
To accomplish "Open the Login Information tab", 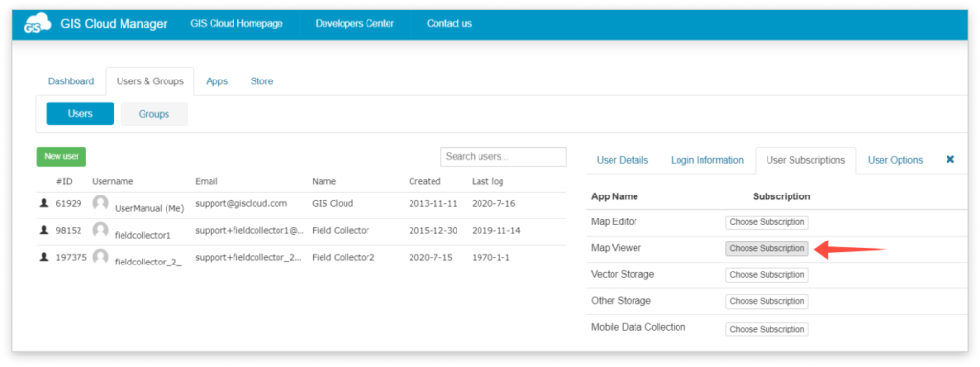I will click(707, 160).
